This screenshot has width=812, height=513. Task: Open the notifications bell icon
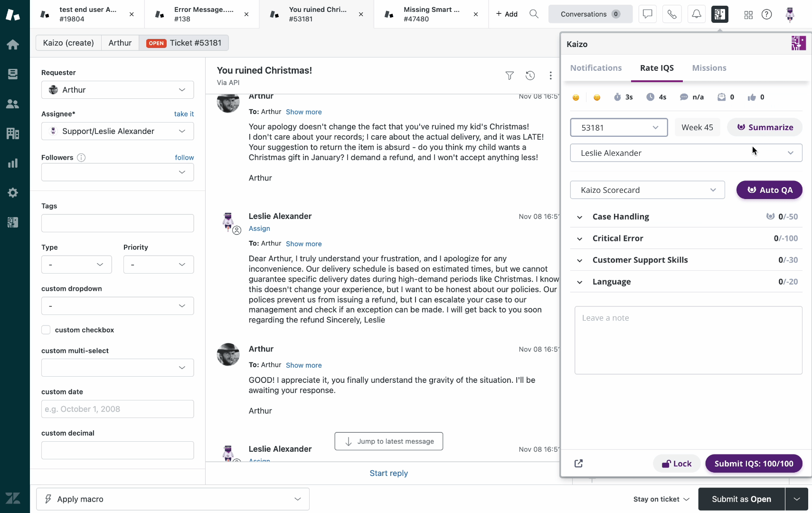click(696, 14)
